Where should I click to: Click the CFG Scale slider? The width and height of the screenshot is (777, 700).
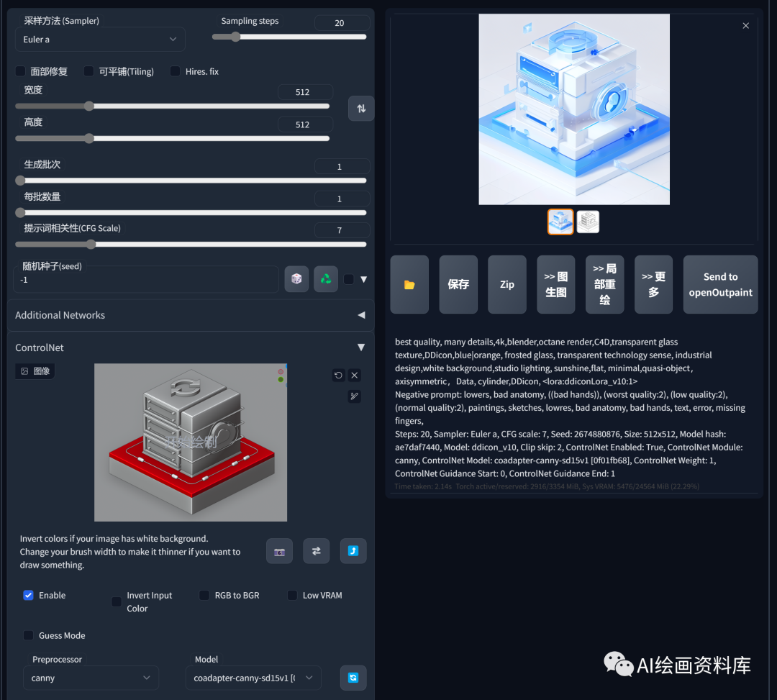(191, 244)
